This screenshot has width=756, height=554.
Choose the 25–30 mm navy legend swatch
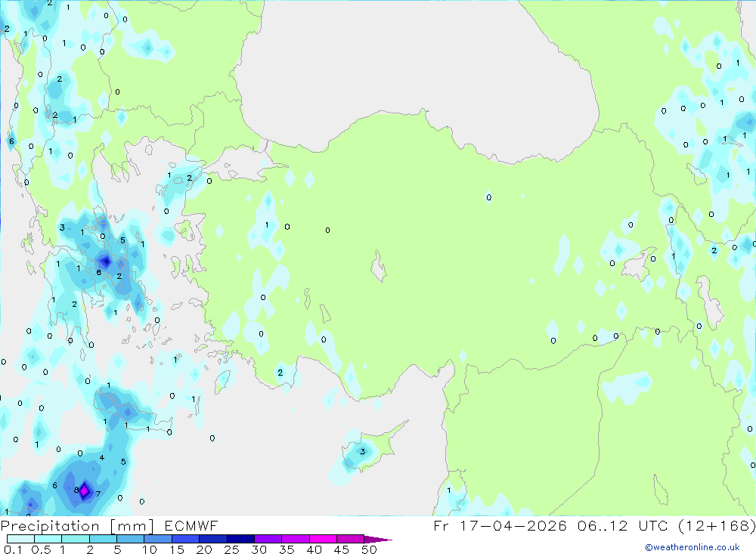coord(240,539)
